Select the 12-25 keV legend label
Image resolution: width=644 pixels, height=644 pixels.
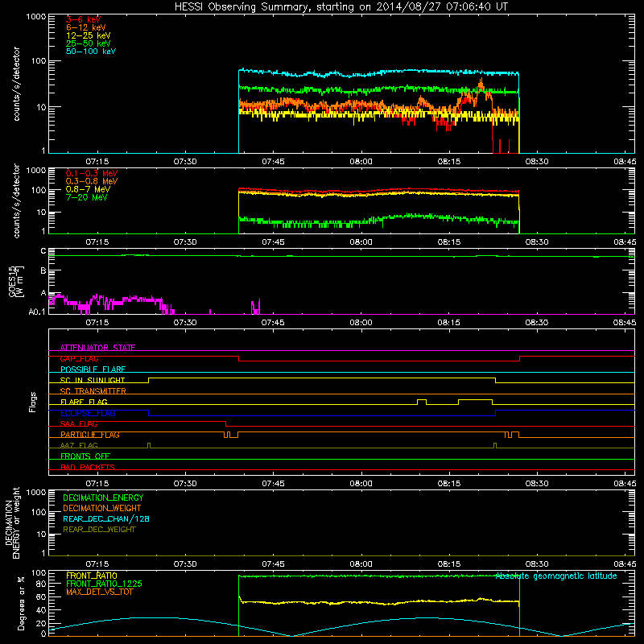(x=89, y=35)
